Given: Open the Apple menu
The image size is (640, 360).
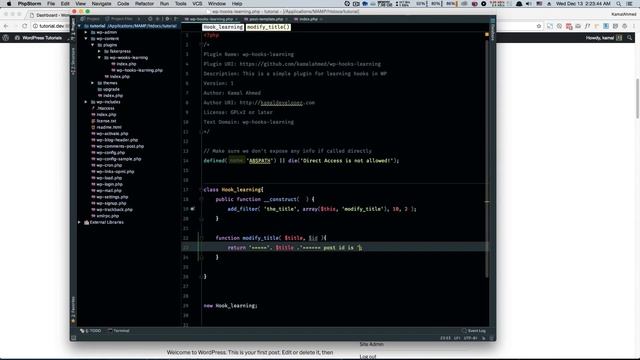Looking at the screenshot, I should coord(9,4).
